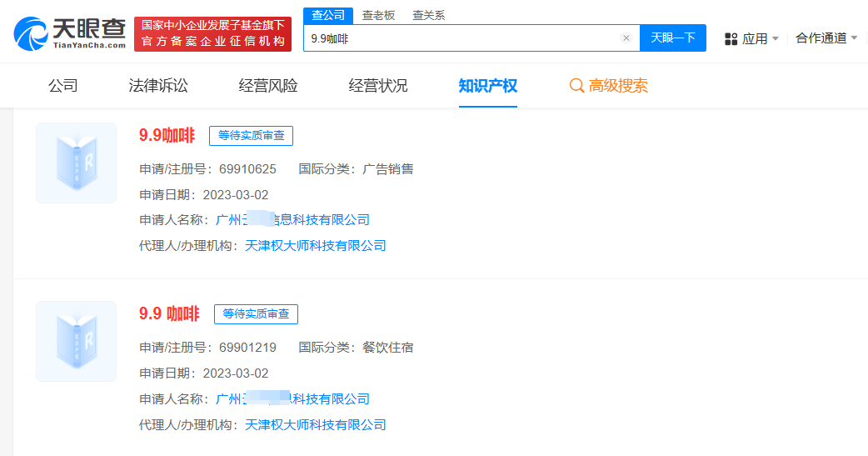Click 申请日期 2023-03-02 in the 广告销售 entry

(x=204, y=195)
